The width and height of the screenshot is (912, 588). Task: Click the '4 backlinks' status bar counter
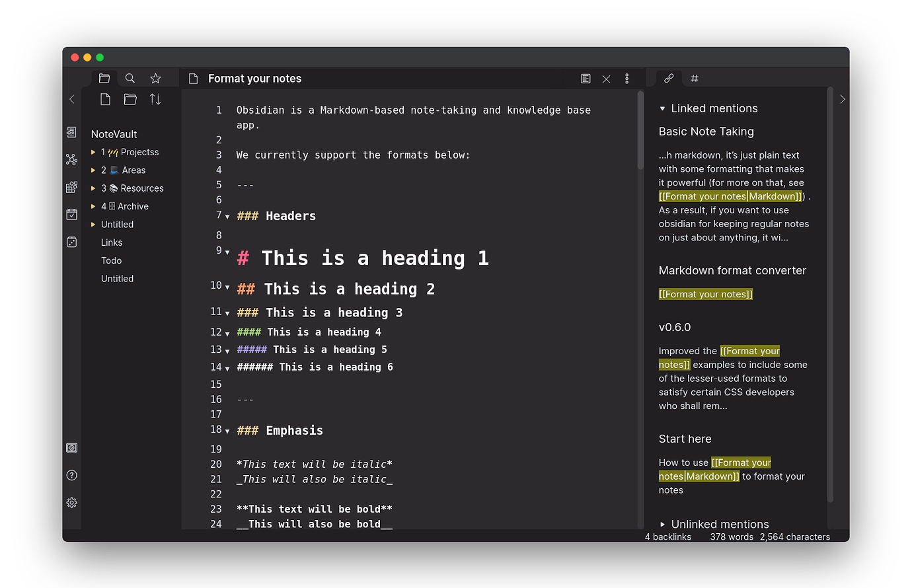[667, 536]
